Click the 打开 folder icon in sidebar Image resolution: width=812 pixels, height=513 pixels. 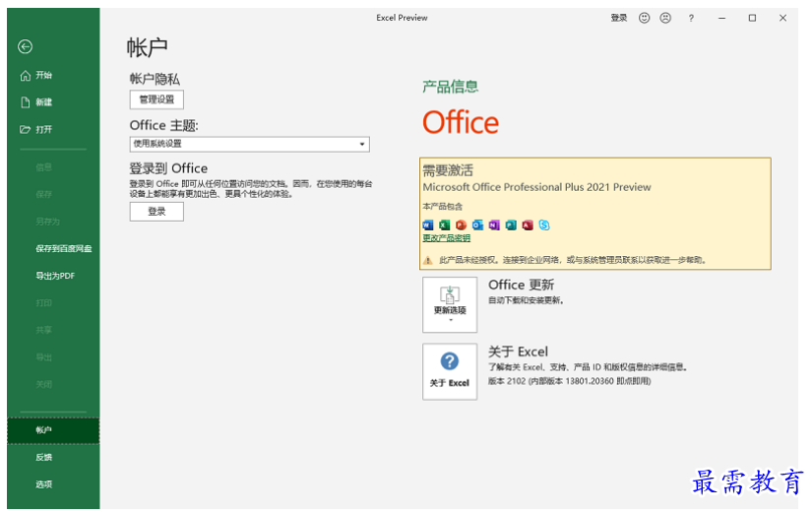point(25,130)
